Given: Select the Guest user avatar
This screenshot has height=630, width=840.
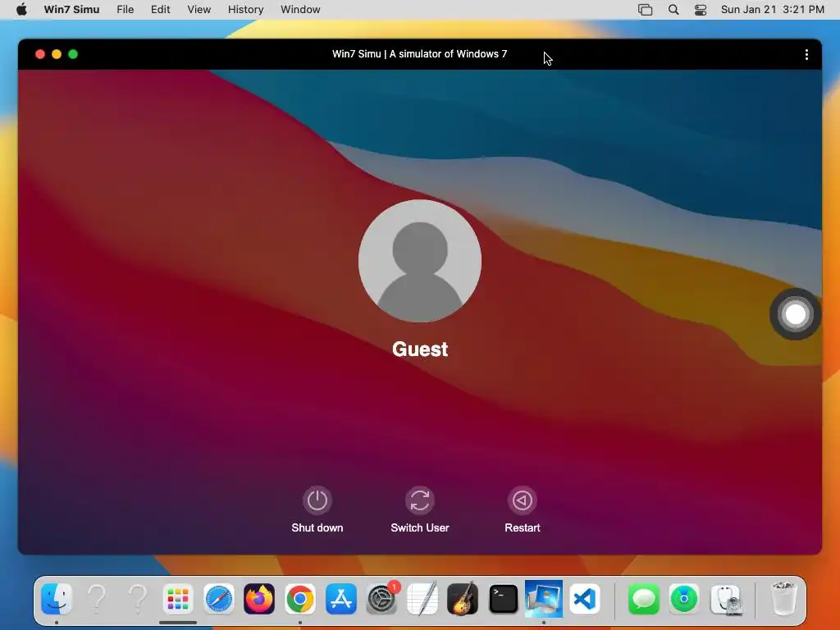Looking at the screenshot, I should point(420,261).
